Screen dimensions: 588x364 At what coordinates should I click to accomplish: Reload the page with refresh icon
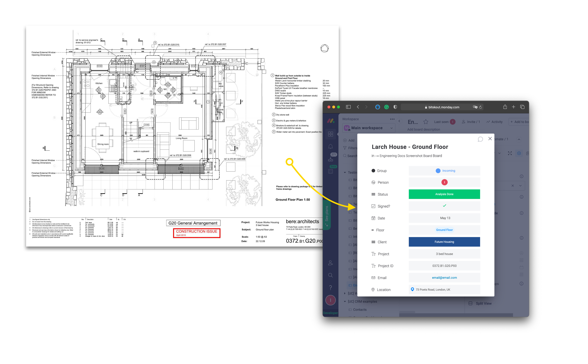pos(480,107)
